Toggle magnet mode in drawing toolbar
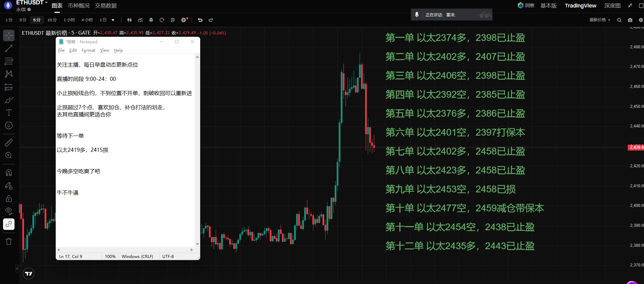The image size is (644, 284). coord(9,173)
